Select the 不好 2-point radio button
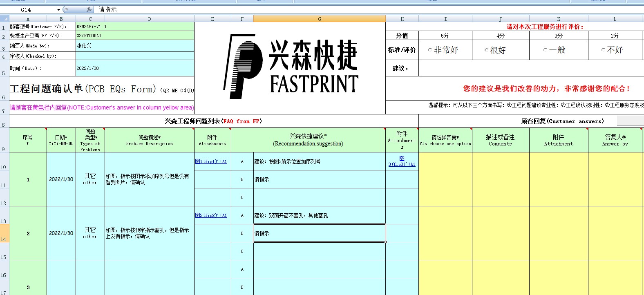Image resolution: width=644 pixels, height=295 pixels. coord(603,50)
